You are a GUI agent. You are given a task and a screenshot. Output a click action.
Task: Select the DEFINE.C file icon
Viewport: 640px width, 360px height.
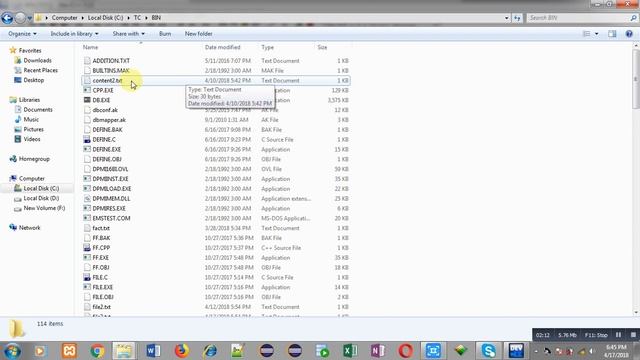click(87, 140)
